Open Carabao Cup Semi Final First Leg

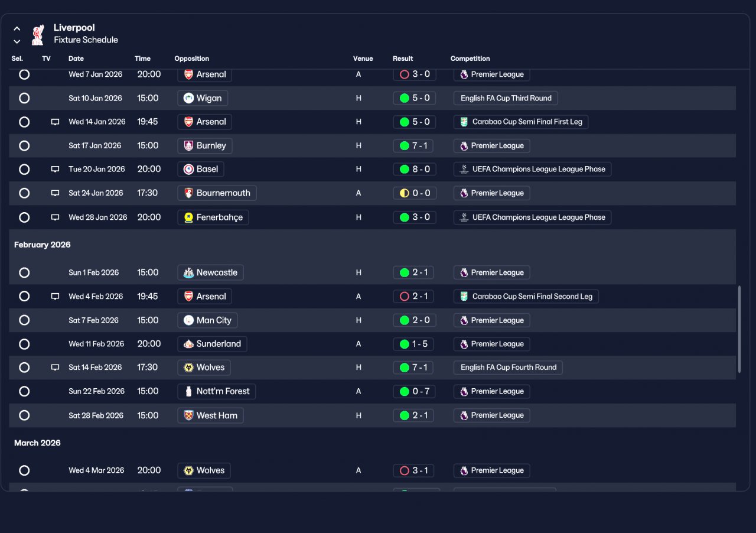[521, 122]
